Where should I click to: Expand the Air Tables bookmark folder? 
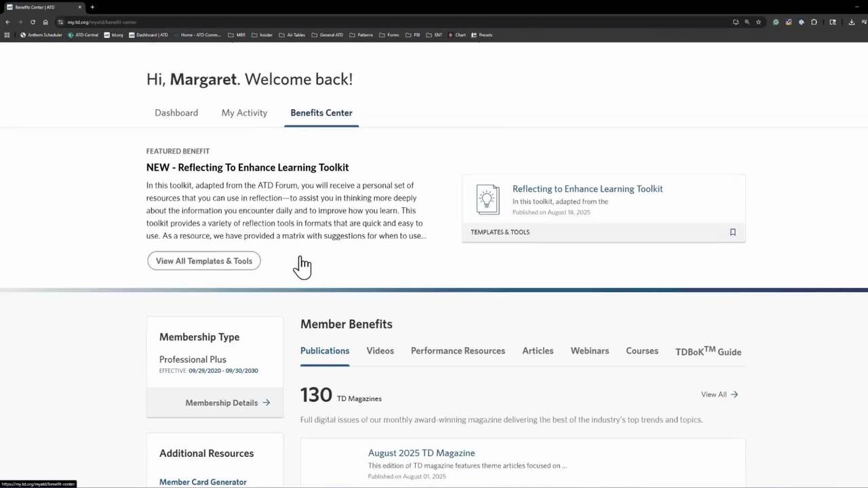click(x=292, y=35)
